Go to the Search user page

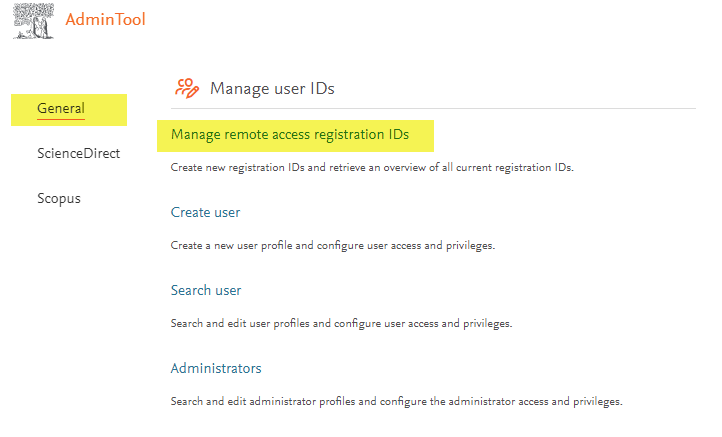[x=206, y=290]
